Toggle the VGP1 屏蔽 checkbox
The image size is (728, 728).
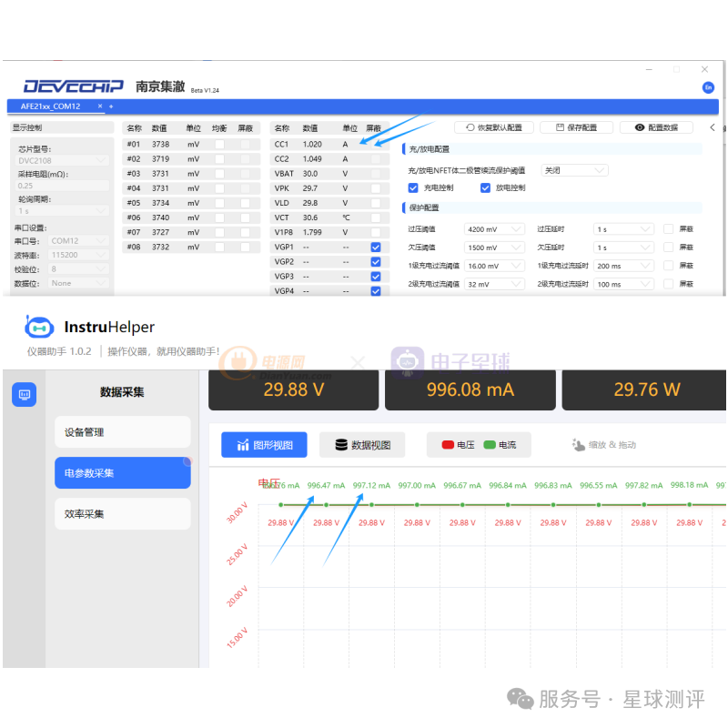click(x=376, y=247)
